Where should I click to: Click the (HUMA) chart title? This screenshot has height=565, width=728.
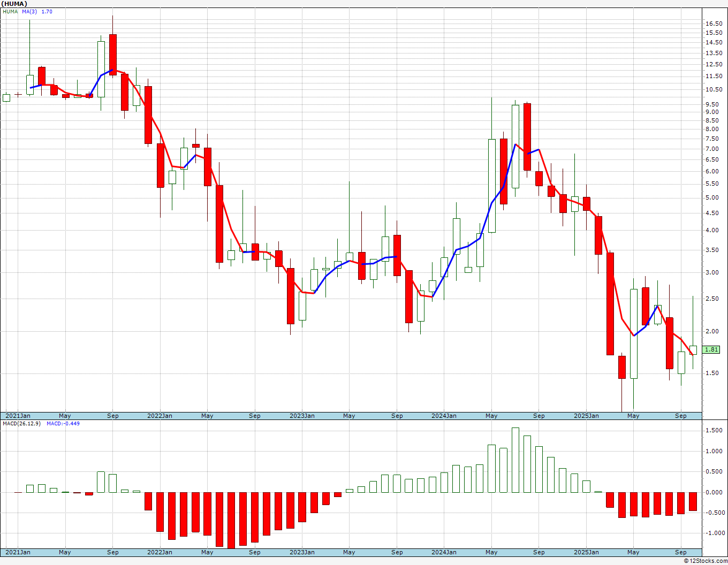[14, 4]
